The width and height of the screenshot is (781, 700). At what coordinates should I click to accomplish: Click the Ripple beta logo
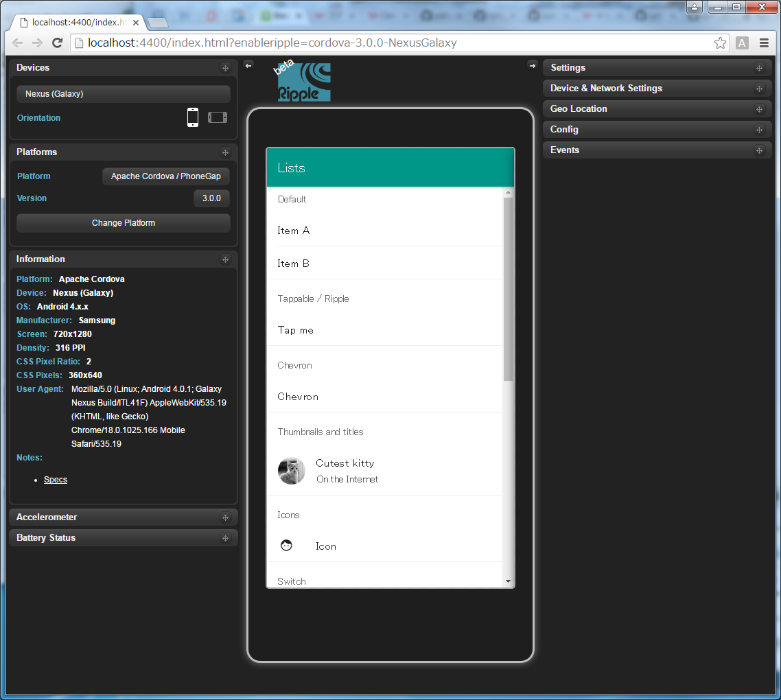tap(304, 82)
